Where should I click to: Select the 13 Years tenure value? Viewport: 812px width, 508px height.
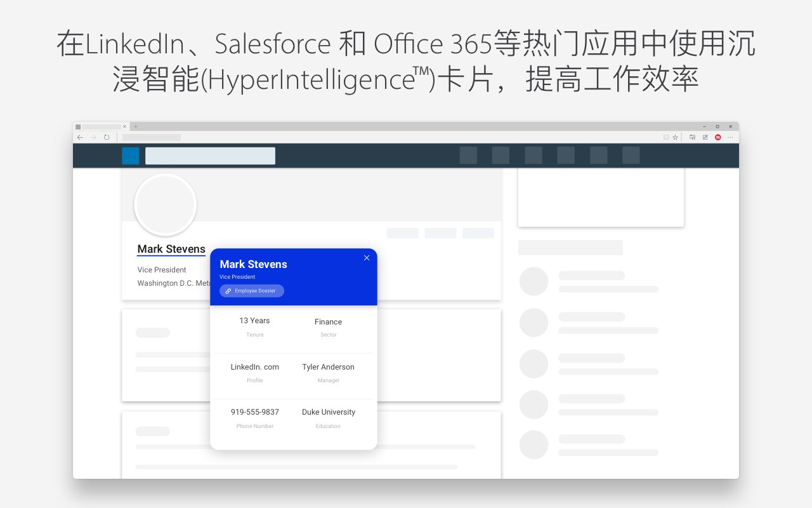click(254, 321)
